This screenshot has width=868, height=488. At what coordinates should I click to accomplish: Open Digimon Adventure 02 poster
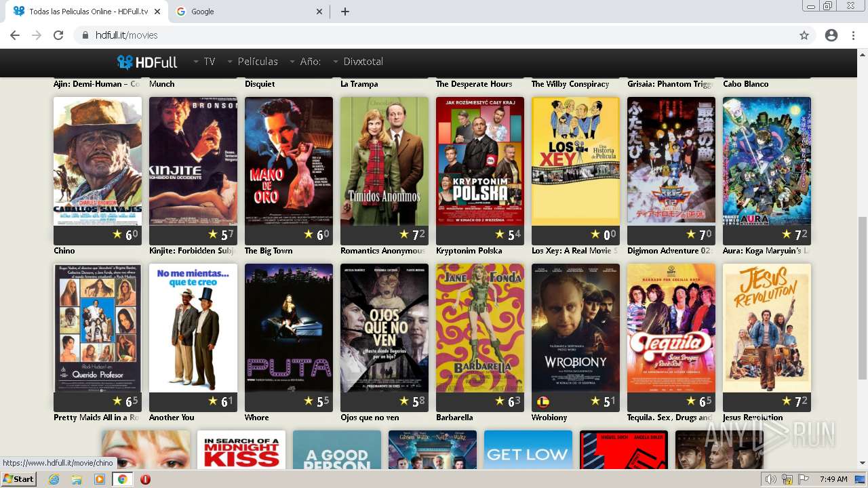671,161
